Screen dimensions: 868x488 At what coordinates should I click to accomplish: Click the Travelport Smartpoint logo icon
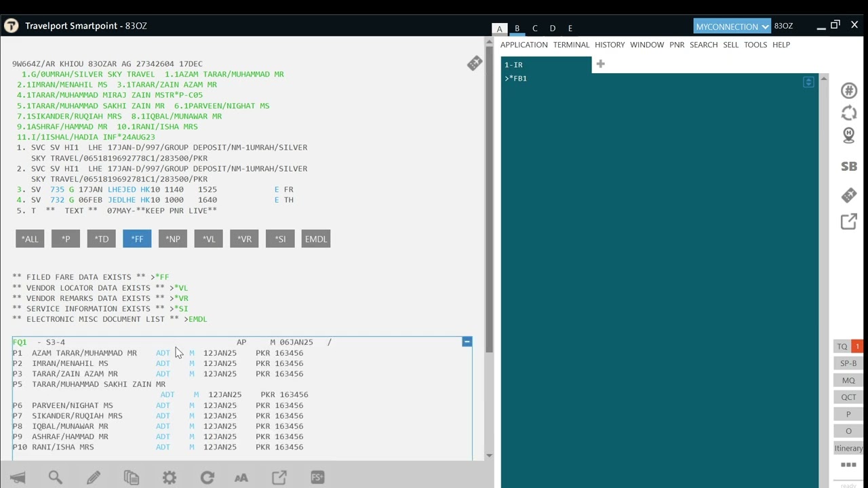[12, 26]
